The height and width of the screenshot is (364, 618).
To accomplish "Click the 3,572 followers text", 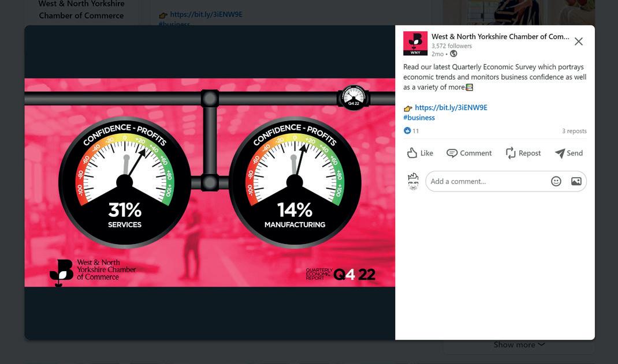I will tap(451, 46).
